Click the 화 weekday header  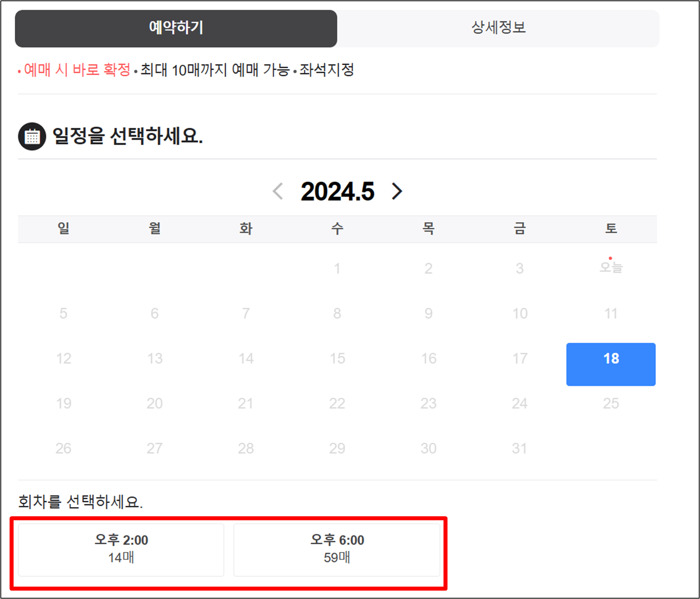click(x=246, y=228)
